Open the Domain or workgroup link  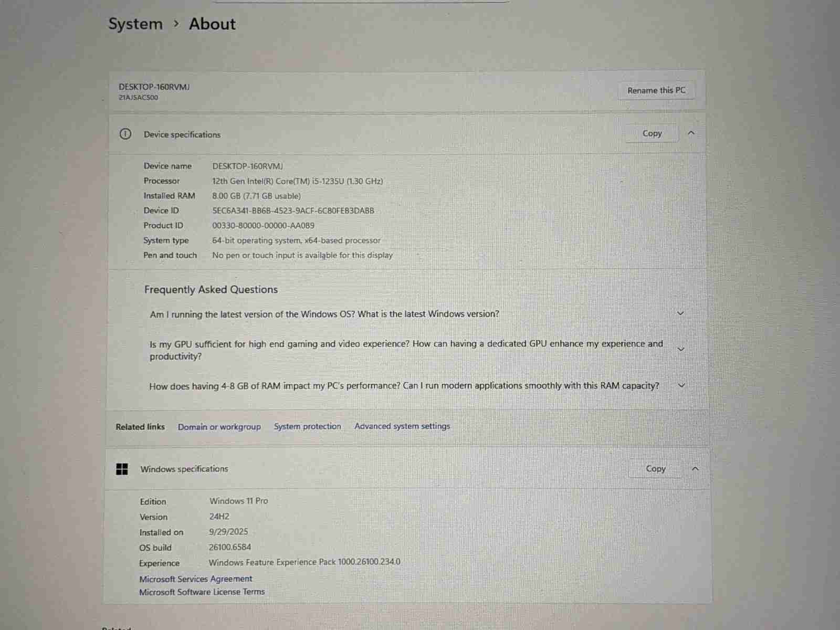coord(219,427)
